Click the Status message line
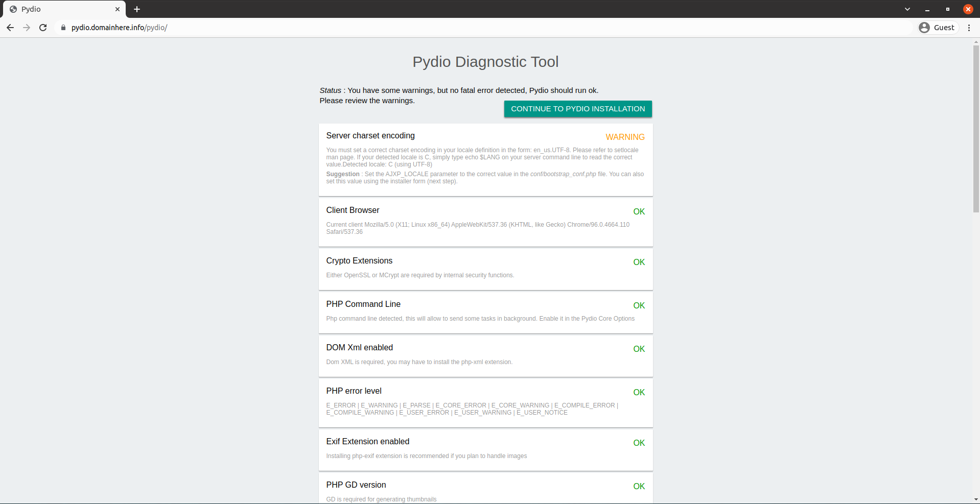The width and height of the screenshot is (980, 504). click(459, 90)
